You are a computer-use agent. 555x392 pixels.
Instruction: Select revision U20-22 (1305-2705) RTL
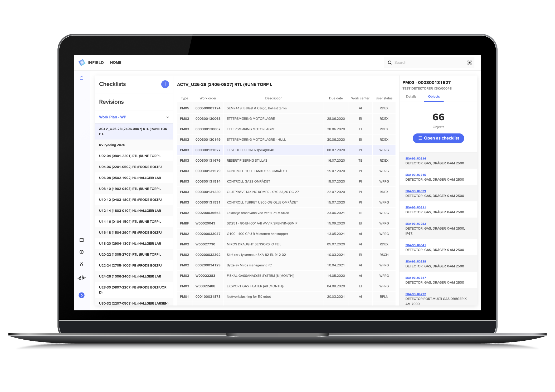pyautogui.click(x=134, y=255)
